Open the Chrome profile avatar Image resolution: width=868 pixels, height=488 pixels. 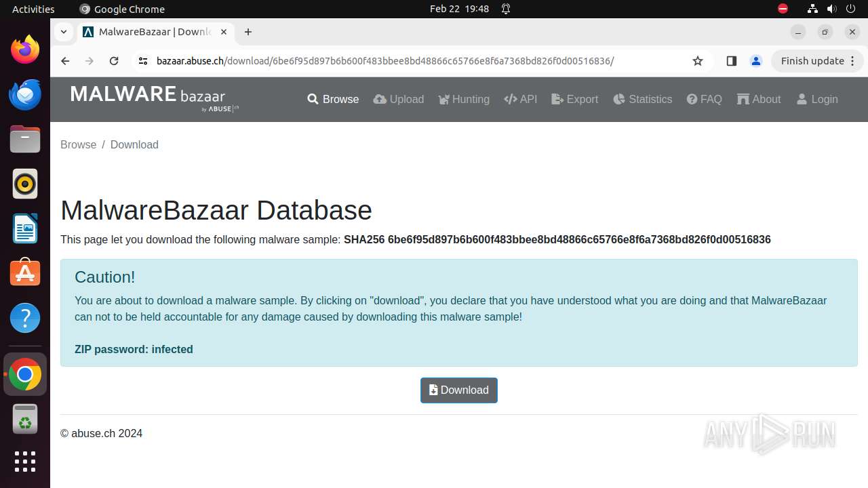[x=756, y=61]
